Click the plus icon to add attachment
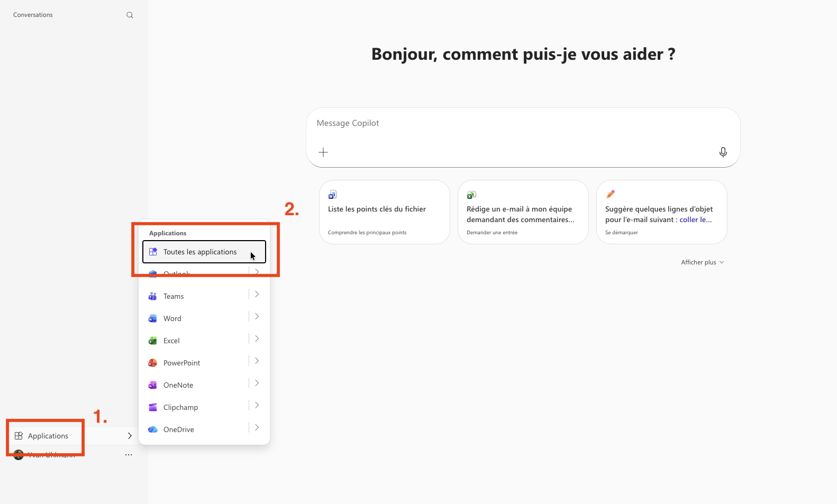Image resolution: width=837 pixels, height=504 pixels. point(323,152)
